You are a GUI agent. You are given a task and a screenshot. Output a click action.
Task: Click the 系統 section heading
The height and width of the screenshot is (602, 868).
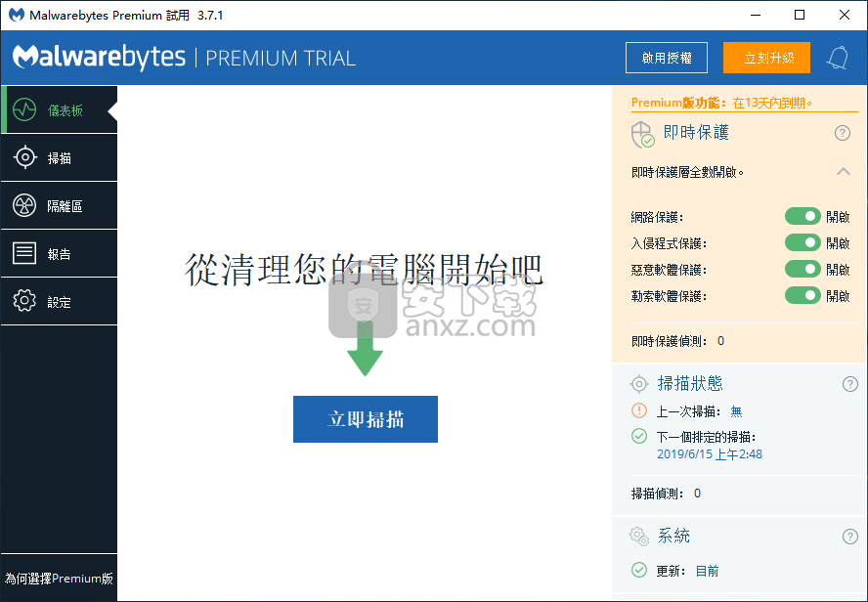pos(673,536)
